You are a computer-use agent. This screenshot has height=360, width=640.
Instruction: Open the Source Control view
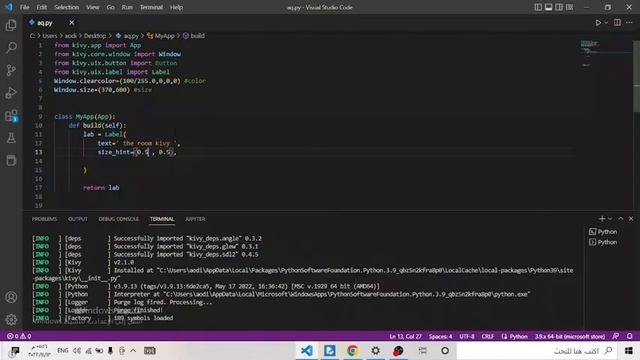[11, 70]
